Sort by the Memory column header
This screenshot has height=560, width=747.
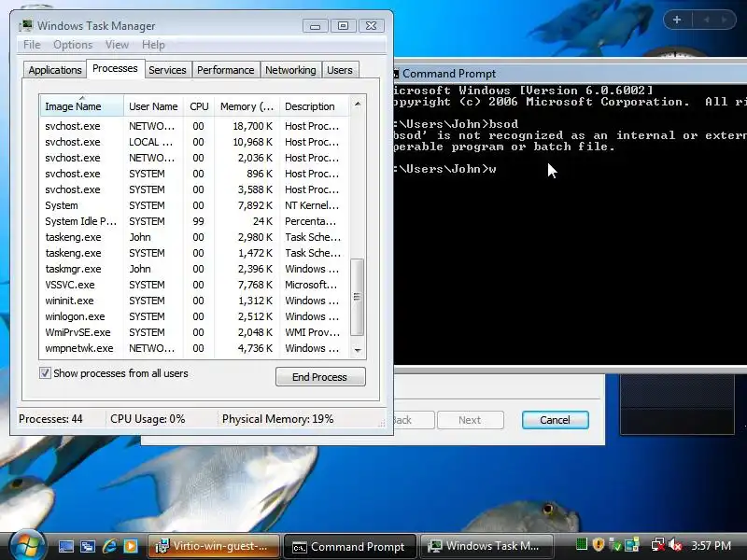[247, 106]
